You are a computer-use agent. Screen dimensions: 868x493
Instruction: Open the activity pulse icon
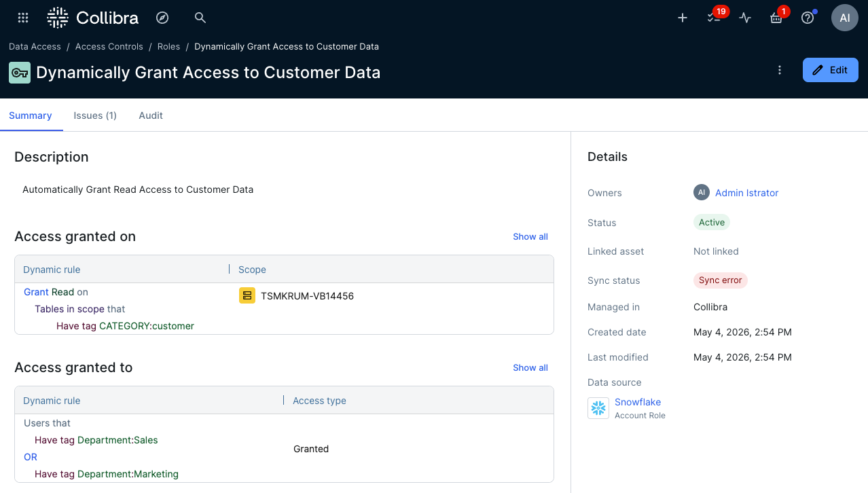pyautogui.click(x=745, y=18)
